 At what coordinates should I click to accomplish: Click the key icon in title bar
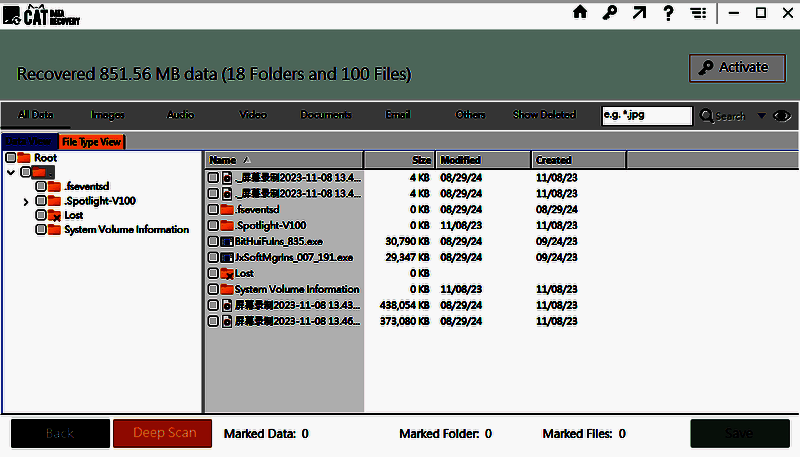pos(609,13)
